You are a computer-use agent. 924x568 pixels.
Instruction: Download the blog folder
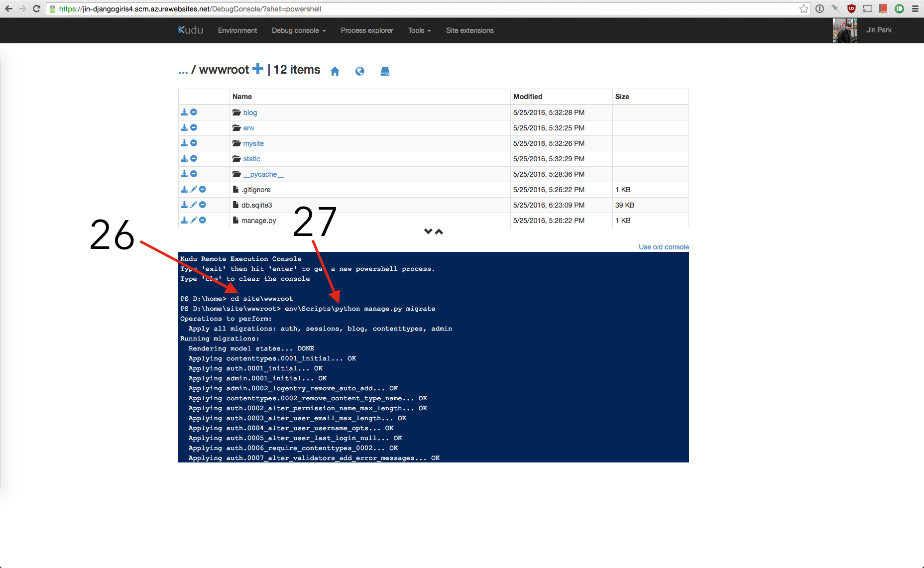(x=184, y=113)
